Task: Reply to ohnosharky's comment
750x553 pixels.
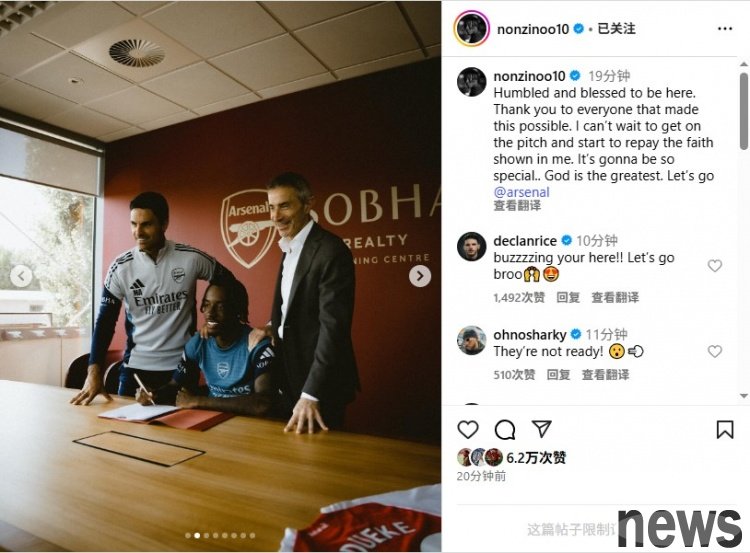Action: [558, 375]
